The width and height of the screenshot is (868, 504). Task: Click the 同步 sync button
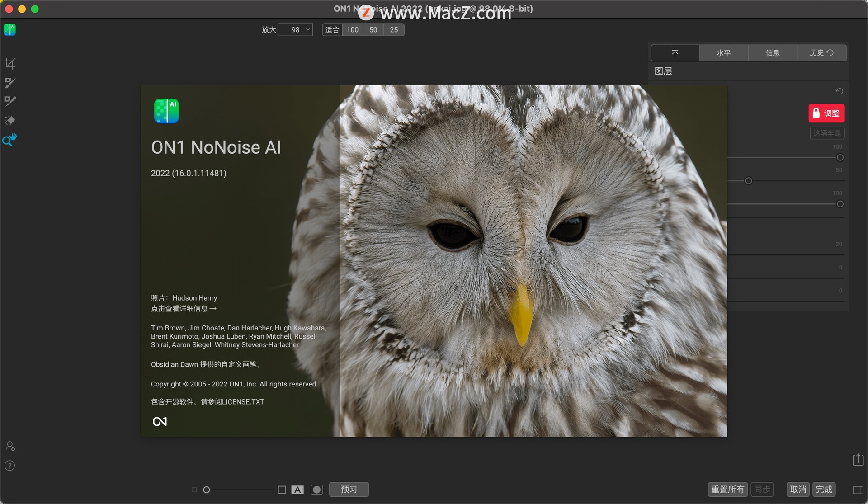[x=762, y=490]
